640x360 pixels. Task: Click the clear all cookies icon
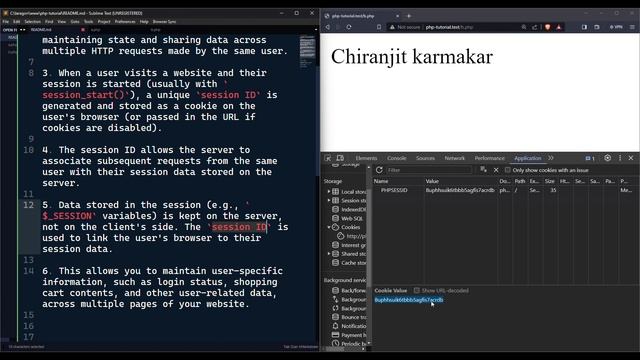tap(483, 169)
